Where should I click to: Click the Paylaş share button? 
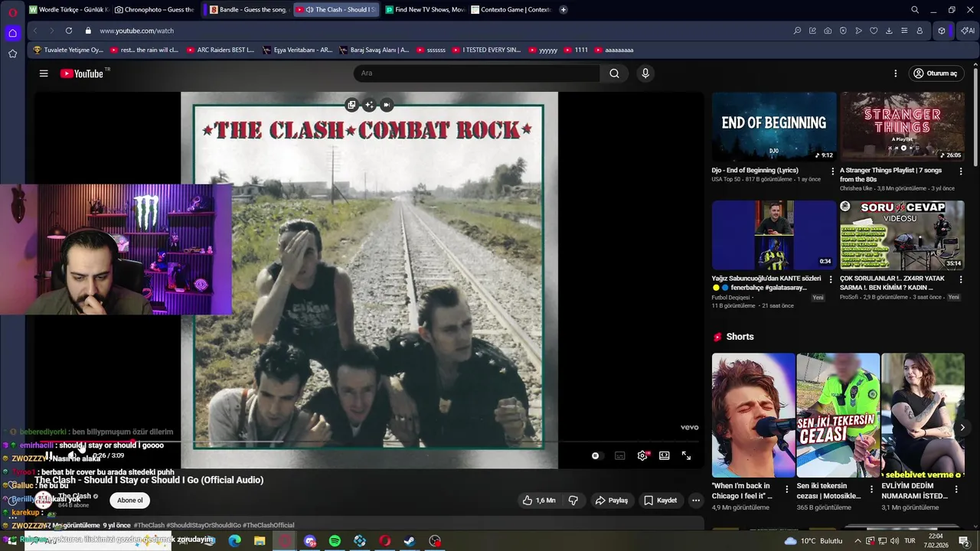[612, 500]
